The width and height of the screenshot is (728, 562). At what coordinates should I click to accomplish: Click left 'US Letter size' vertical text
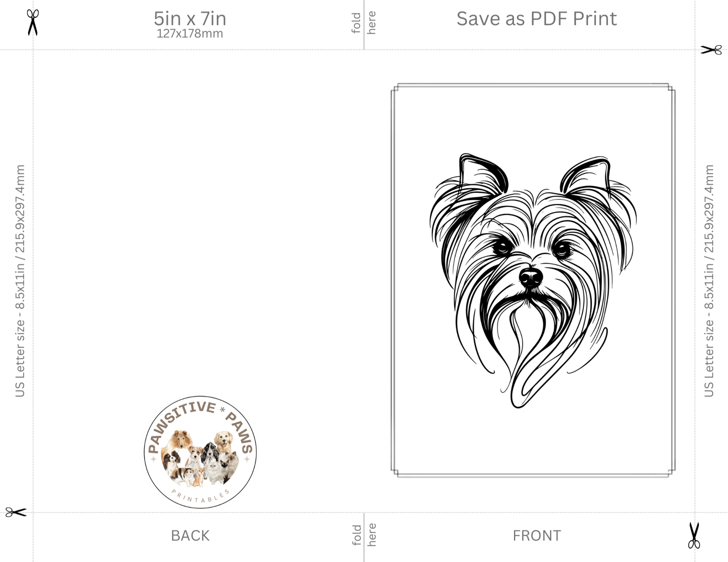(x=20, y=281)
